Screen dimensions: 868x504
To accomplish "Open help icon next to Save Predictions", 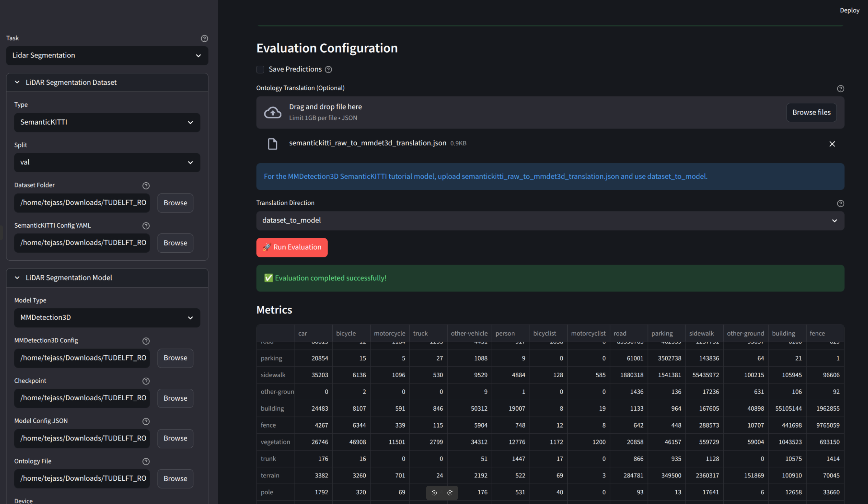I will click(328, 70).
